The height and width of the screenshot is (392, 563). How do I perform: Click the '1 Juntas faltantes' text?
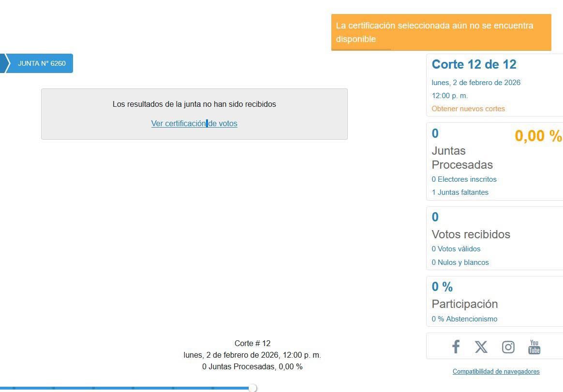click(460, 192)
